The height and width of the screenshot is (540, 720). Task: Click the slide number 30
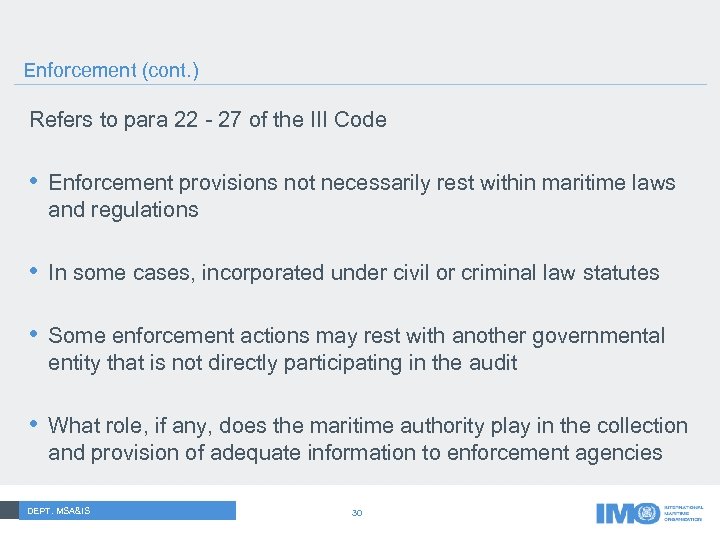tap(357, 513)
